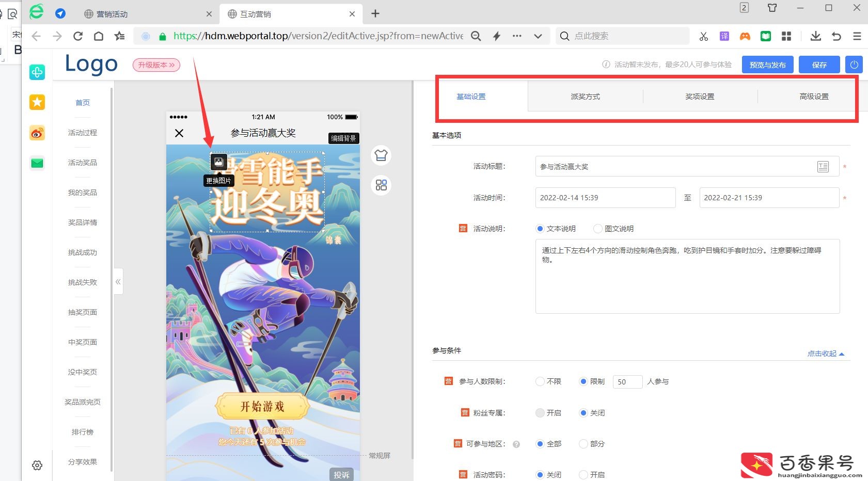Select 关闭 for 活动密码

click(540, 475)
